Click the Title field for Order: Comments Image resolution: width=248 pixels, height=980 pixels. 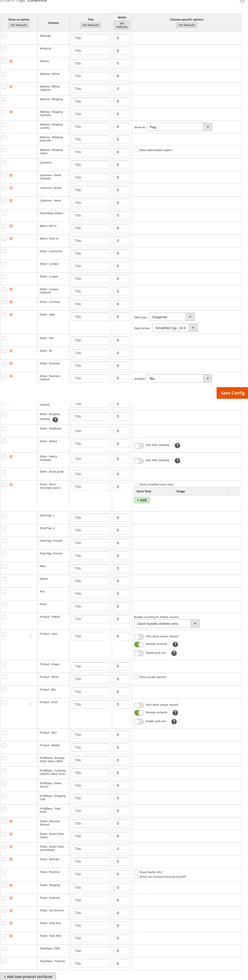coord(91,253)
